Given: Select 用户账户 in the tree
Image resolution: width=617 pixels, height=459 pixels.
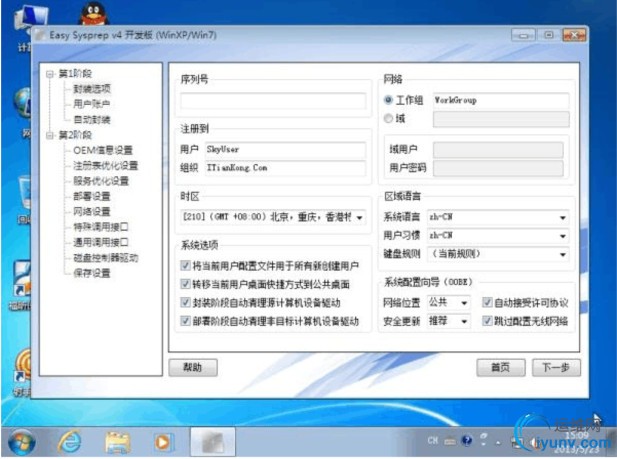Looking at the screenshot, I should pos(92,104).
